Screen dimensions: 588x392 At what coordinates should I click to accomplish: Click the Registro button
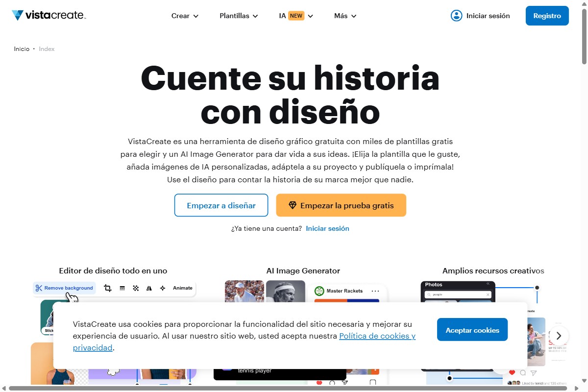point(547,16)
